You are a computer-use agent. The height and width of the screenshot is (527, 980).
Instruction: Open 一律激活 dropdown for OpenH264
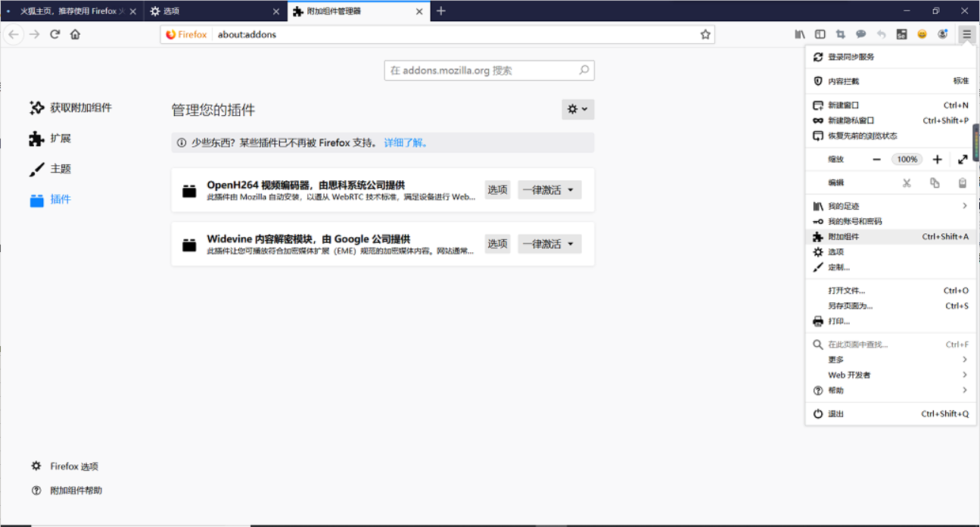[549, 190]
